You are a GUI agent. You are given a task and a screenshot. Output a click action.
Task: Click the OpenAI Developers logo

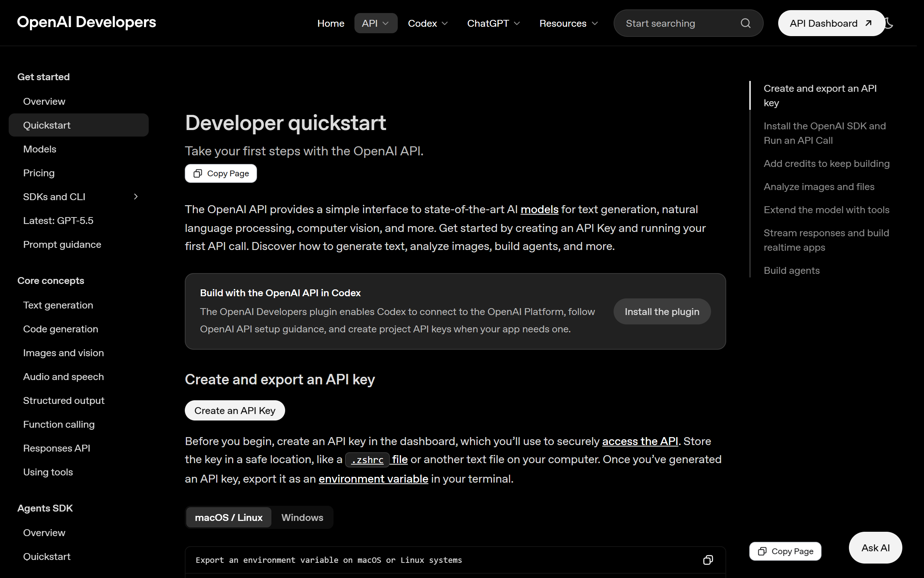(x=87, y=22)
